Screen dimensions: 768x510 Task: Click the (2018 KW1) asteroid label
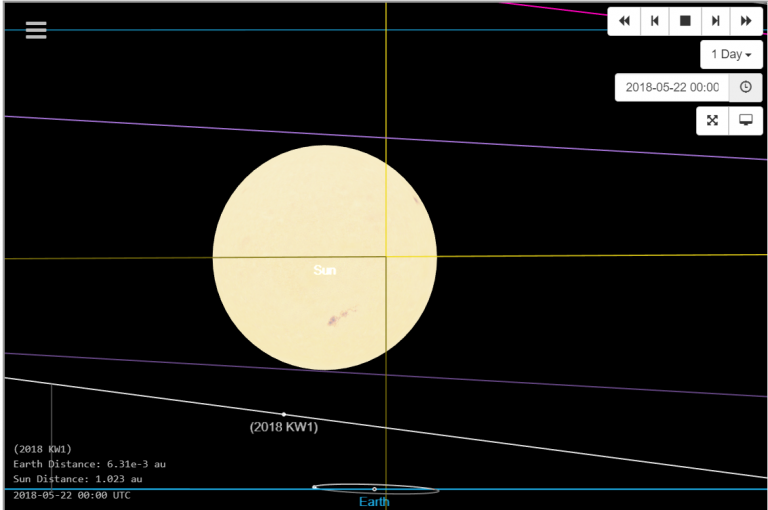284,427
